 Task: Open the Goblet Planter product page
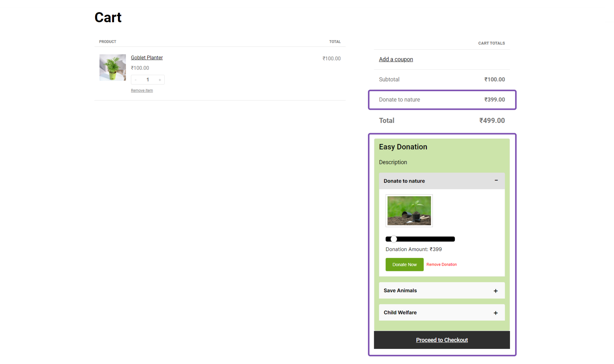[x=147, y=57]
